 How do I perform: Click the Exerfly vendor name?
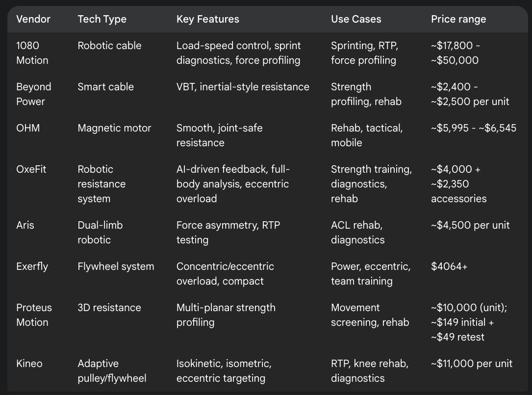click(32, 266)
